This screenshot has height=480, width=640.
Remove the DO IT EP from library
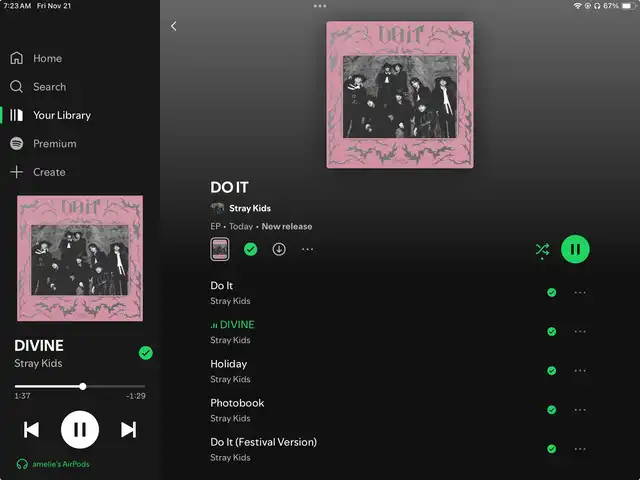(250, 249)
